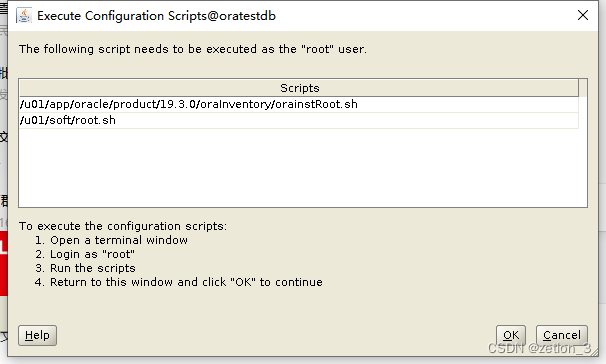Cancel the configuration scripts dialog
This screenshot has width=606, height=364.
[562, 335]
